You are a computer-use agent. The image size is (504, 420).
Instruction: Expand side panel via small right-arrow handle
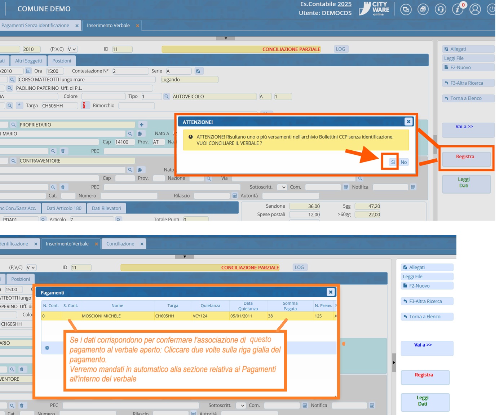coord(394,362)
